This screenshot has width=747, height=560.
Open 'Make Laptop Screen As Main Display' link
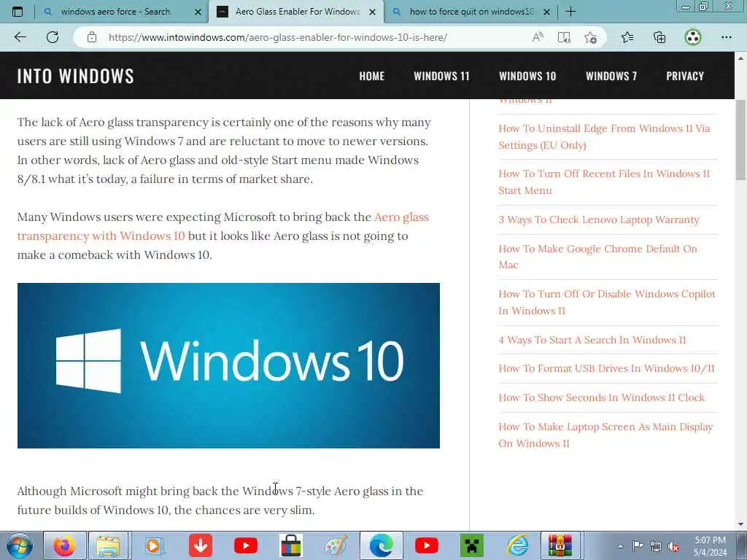[605, 435]
